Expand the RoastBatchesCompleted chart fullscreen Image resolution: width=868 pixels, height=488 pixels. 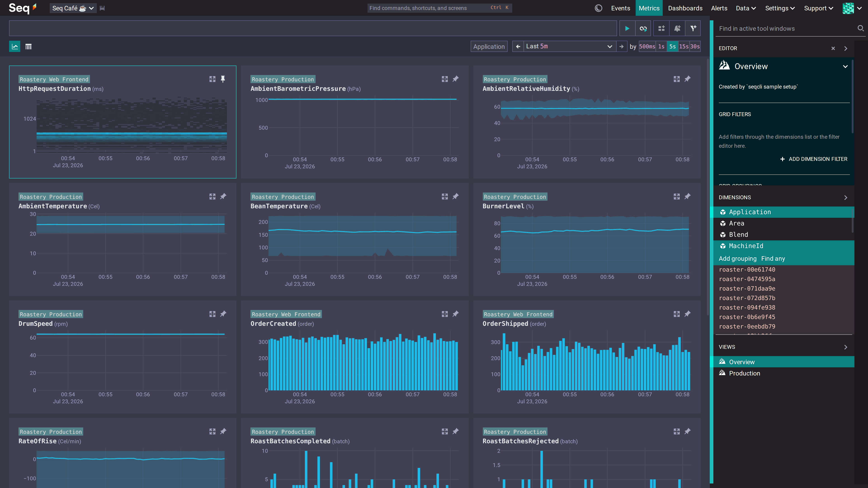[x=445, y=432]
